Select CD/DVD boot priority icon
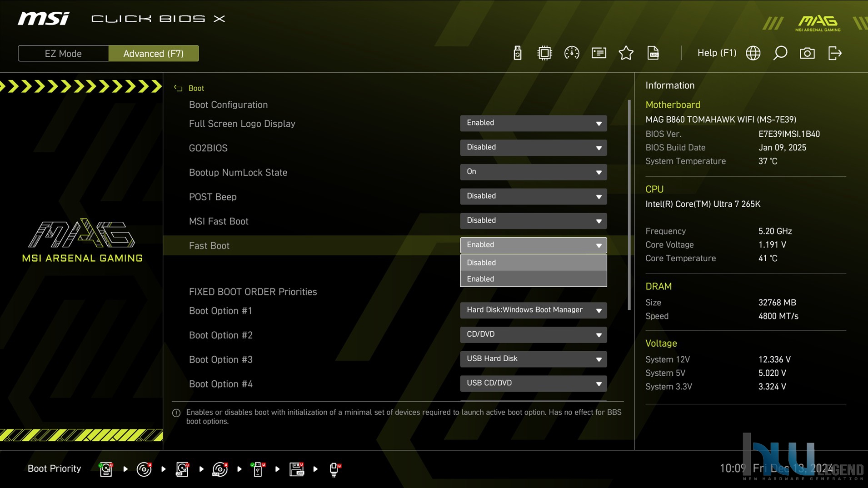This screenshot has height=488, width=868. tap(144, 469)
